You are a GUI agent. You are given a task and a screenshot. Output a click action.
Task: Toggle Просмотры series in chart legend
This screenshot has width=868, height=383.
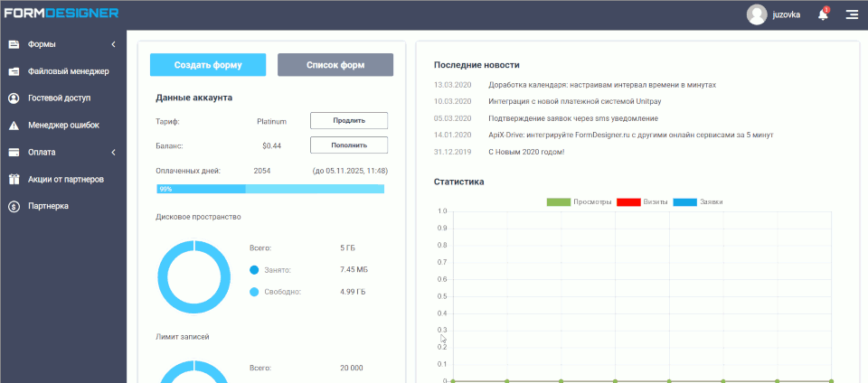pyautogui.click(x=580, y=201)
